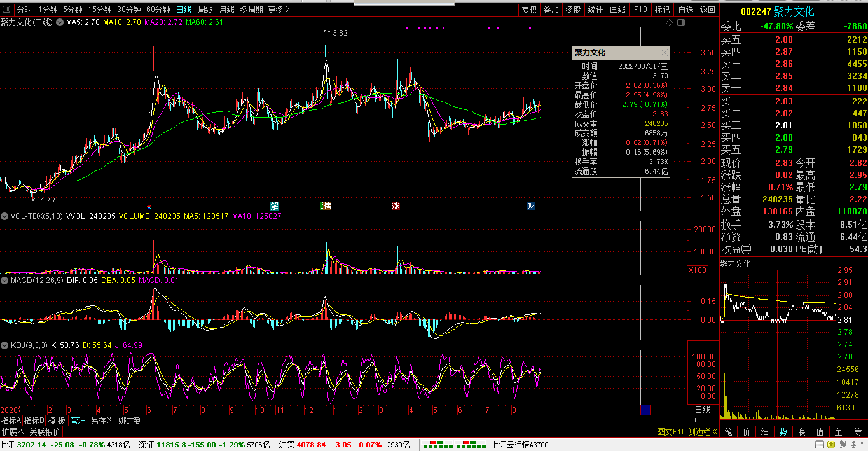The image size is (868, 451).
Task: Toggle the side panel icon near the diamond
Action: click(681, 22)
